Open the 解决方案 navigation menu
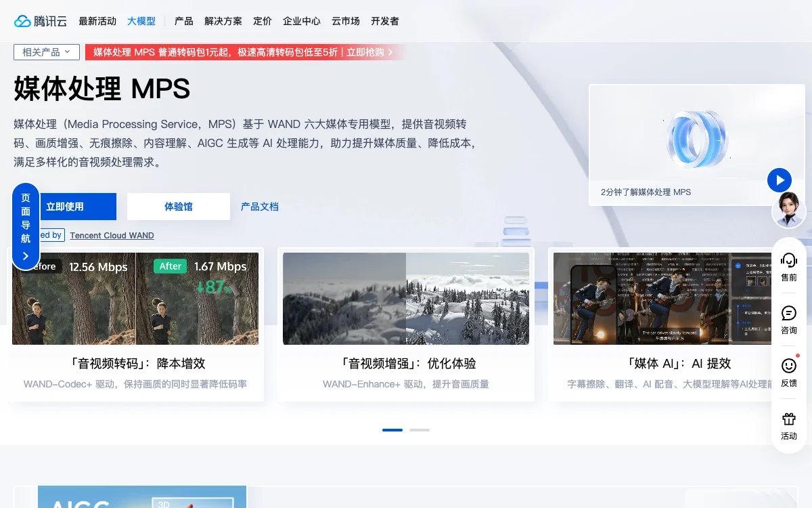The height and width of the screenshot is (508, 812). [x=223, y=21]
